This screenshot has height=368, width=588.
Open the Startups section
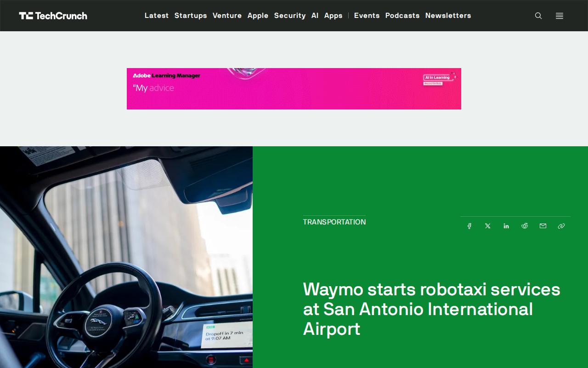click(191, 16)
